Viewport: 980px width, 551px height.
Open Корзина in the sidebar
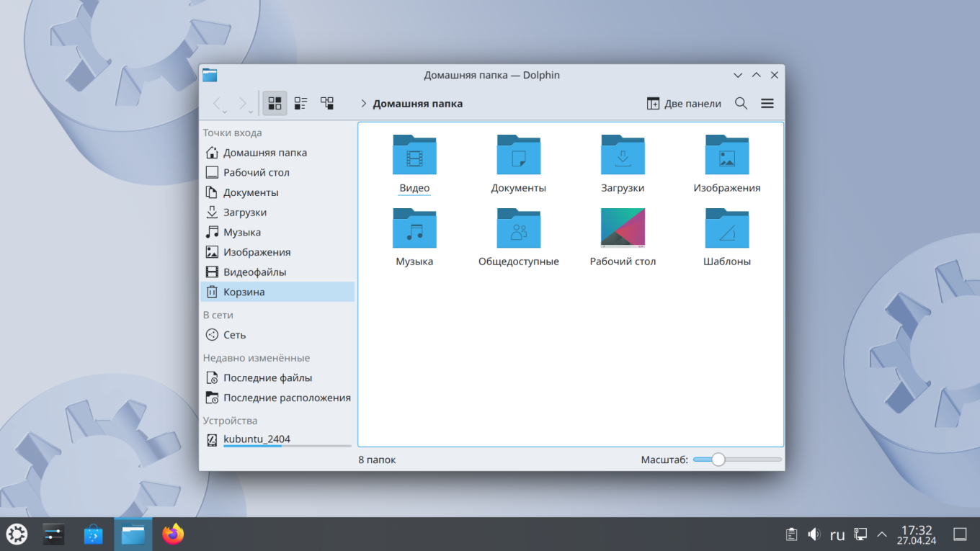[278, 292]
